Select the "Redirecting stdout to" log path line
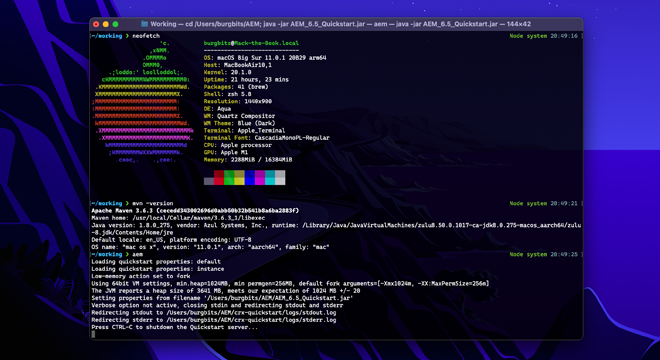The height and width of the screenshot is (360, 660). pyautogui.click(x=214, y=313)
